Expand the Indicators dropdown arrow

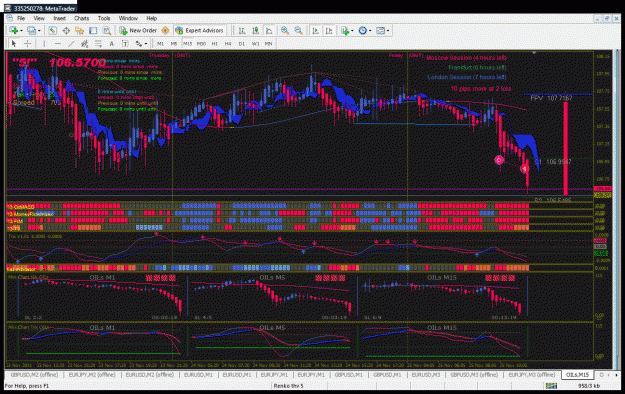[352, 31]
